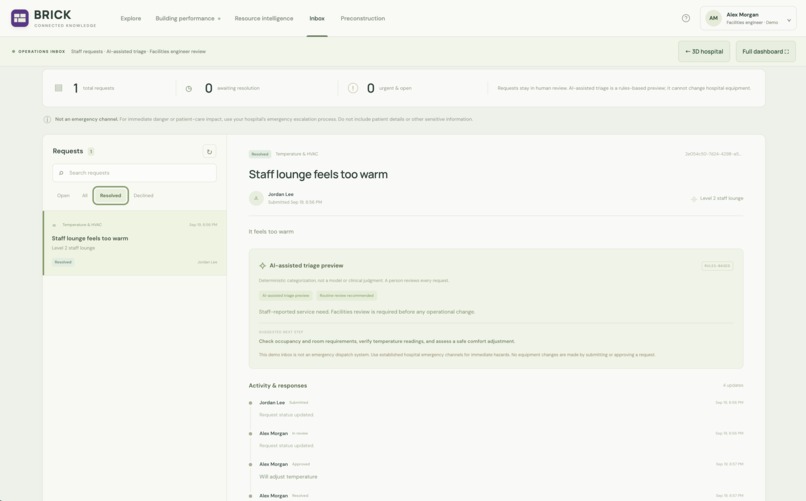
Task: Refresh the requests list
Action: coord(209,152)
